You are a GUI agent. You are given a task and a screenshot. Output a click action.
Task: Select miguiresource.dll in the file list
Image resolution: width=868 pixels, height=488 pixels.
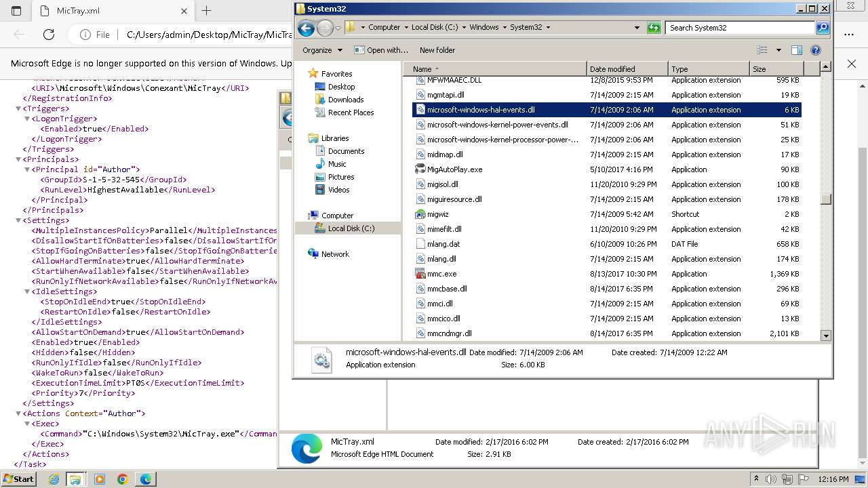click(454, 199)
